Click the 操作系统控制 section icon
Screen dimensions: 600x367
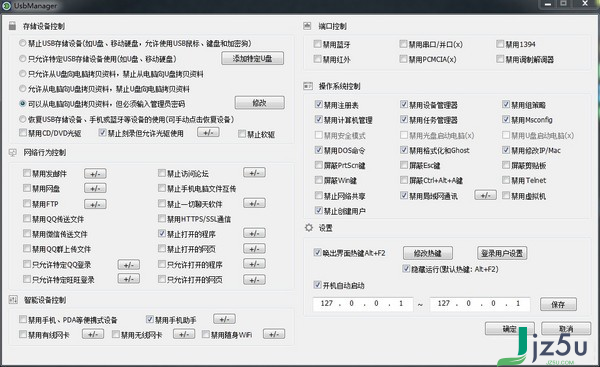(x=308, y=86)
